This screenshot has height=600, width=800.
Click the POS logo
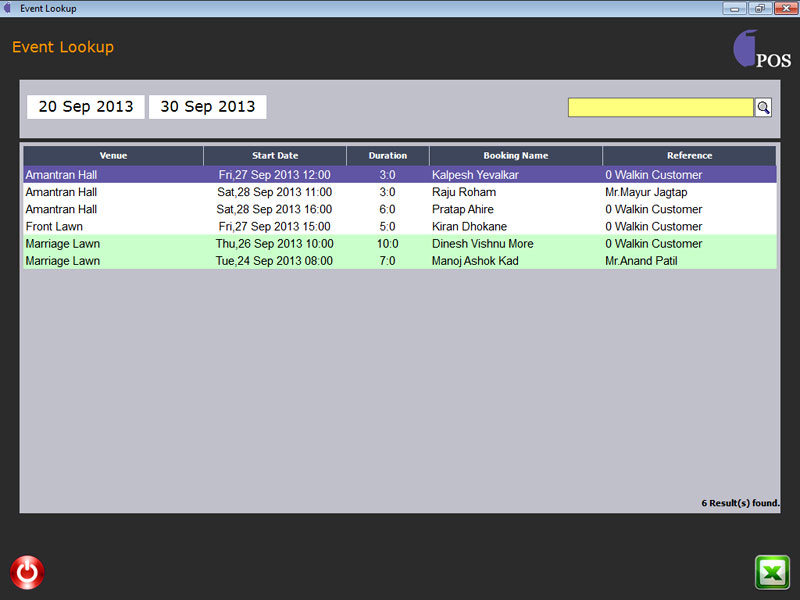coord(762,50)
